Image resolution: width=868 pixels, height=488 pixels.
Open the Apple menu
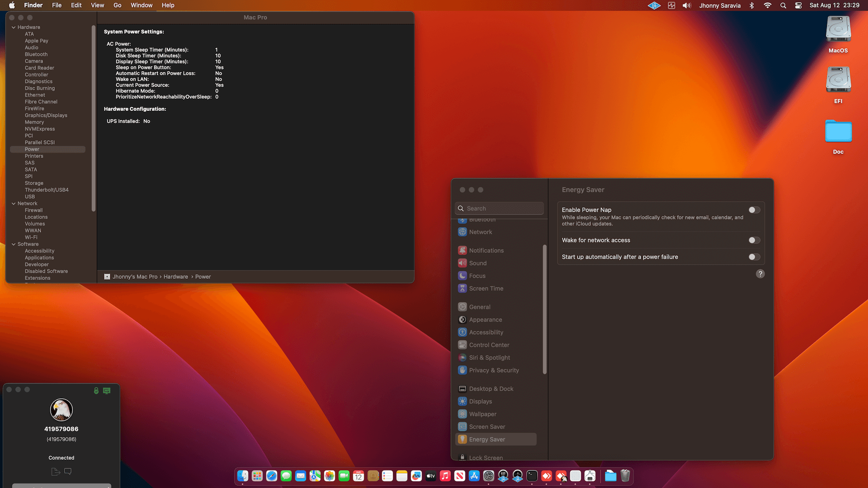click(12, 5)
